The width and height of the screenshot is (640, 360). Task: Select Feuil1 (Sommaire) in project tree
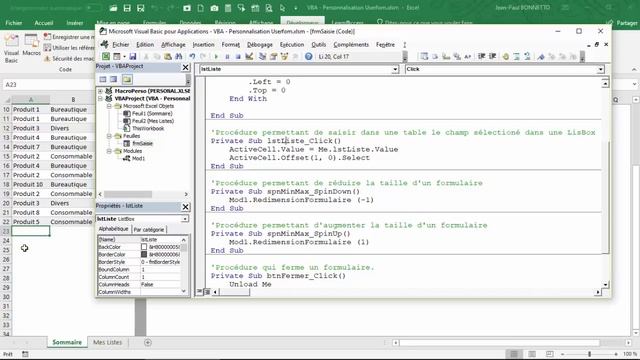tap(152, 113)
